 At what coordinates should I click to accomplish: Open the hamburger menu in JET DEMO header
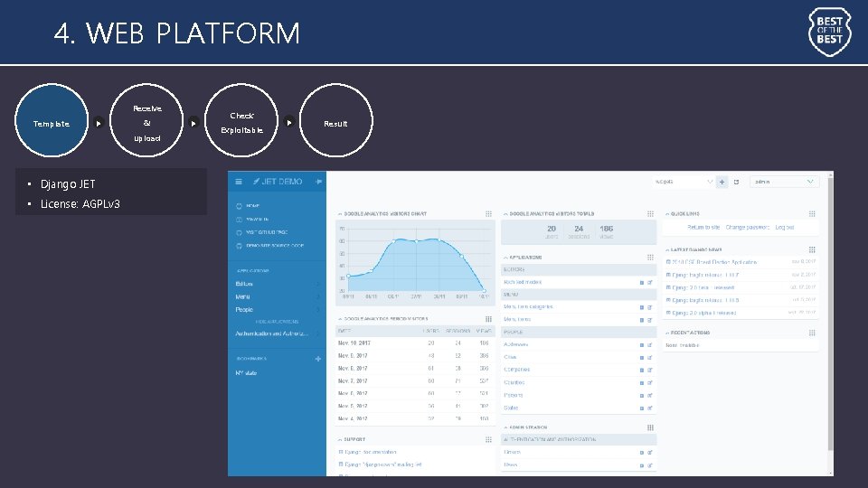tap(239, 182)
